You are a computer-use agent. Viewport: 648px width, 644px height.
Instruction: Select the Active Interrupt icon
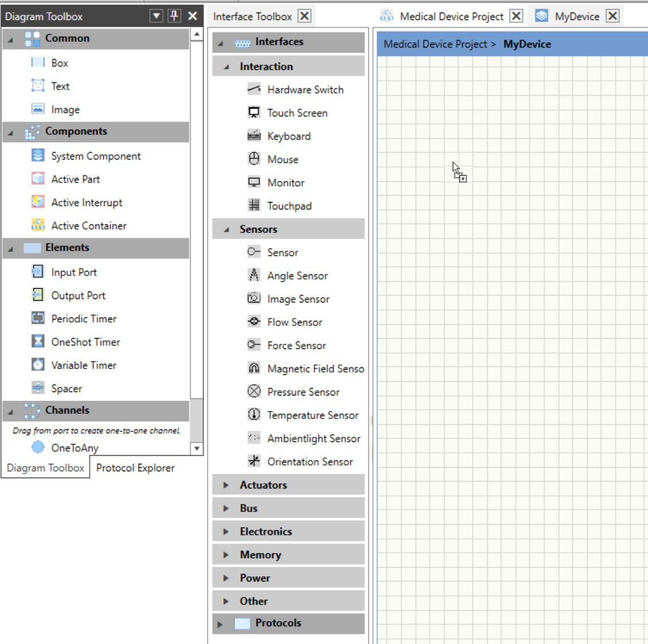click(38, 202)
